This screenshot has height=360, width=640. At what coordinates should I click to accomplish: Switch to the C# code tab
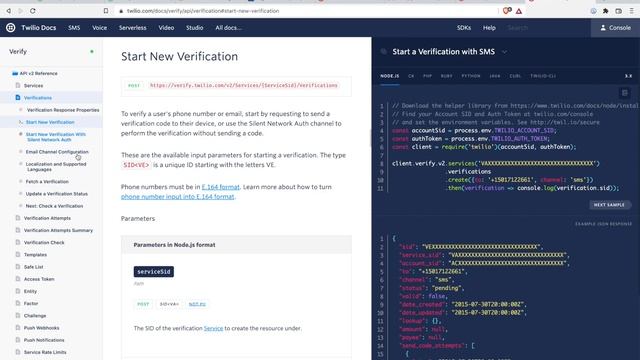[x=411, y=76]
